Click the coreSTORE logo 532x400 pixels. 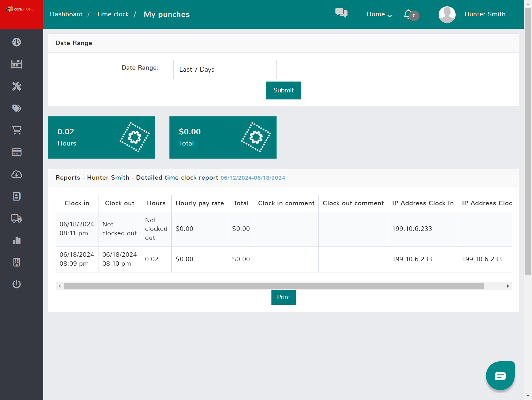[20, 9]
